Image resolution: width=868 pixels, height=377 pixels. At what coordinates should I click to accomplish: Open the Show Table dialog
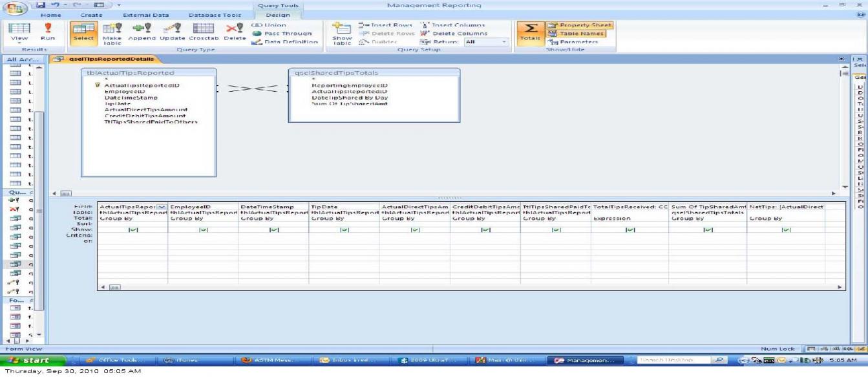[342, 34]
